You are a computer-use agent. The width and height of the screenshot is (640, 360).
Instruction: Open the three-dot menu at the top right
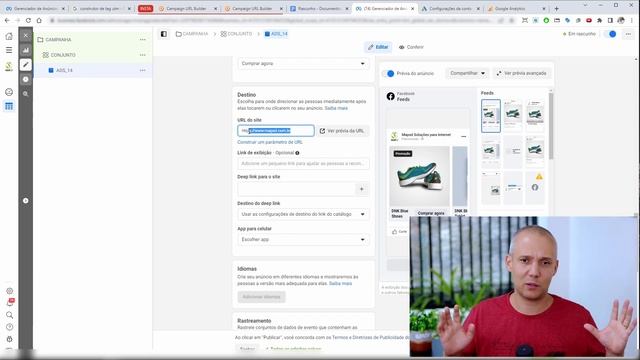click(x=628, y=34)
